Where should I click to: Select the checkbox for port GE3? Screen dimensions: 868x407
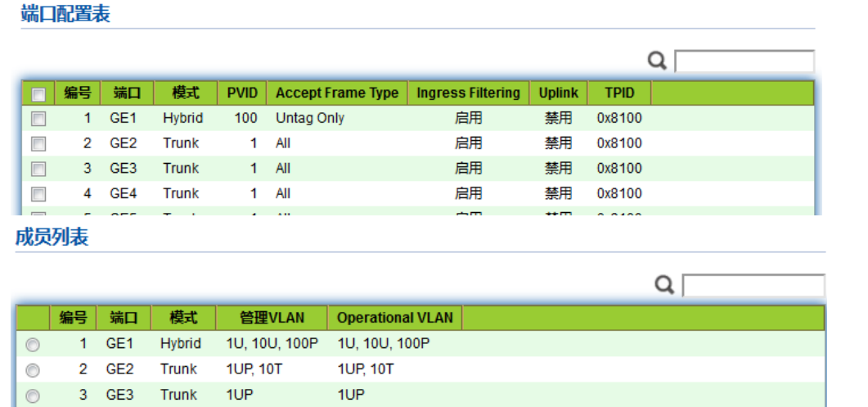[x=38, y=169]
